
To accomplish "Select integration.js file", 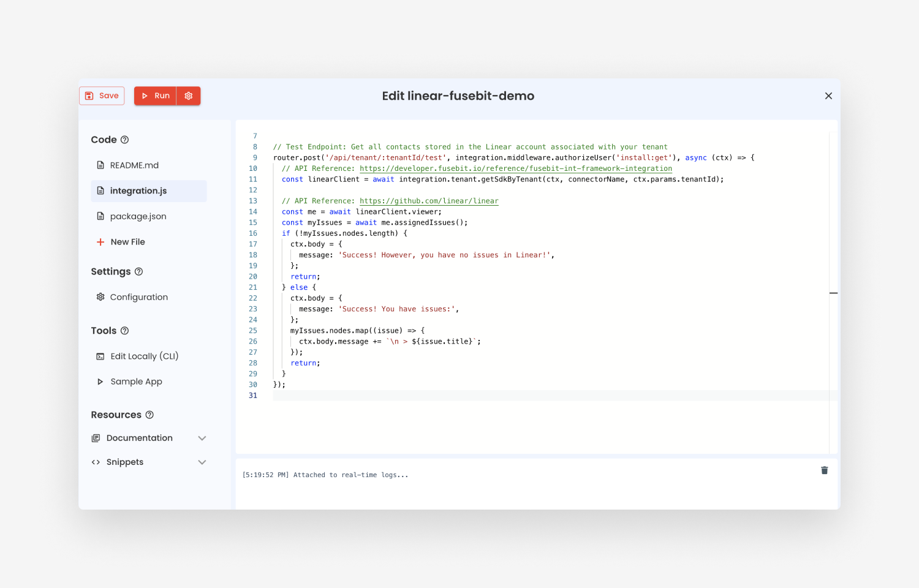I will click(x=149, y=191).
